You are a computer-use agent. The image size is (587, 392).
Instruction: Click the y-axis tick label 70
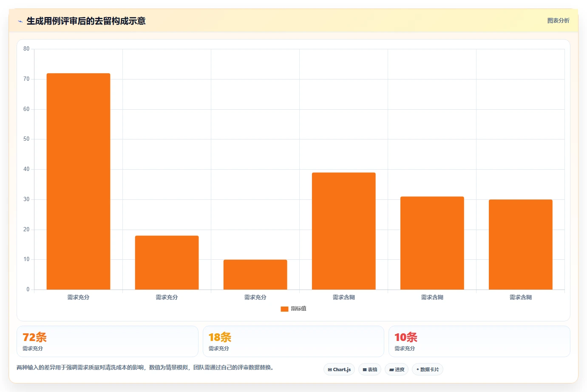pos(26,79)
